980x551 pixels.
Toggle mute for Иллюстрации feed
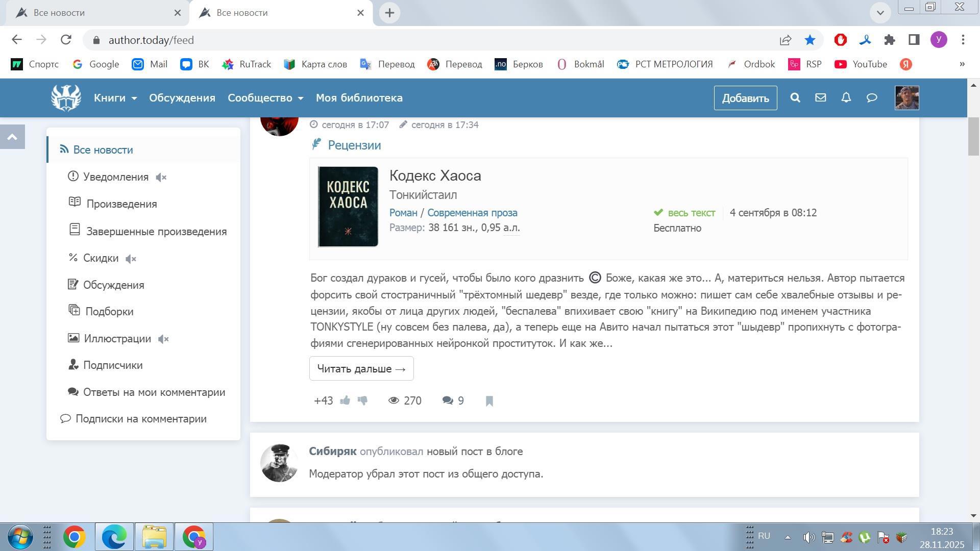[x=163, y=339]
